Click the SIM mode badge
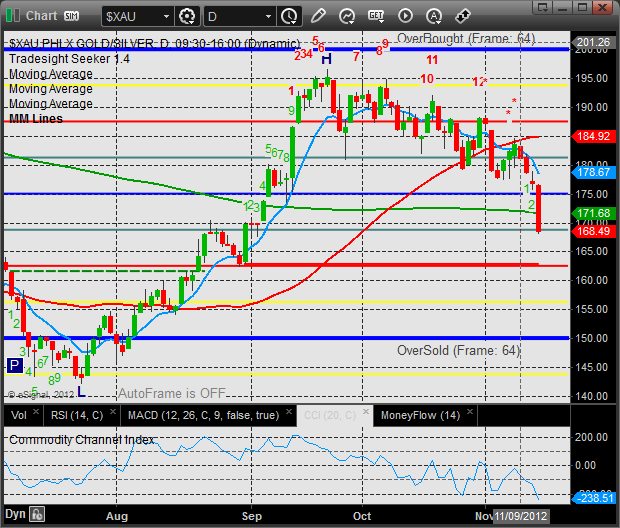The width and height of the screenshot is (620, 528). tap(71, 16)
